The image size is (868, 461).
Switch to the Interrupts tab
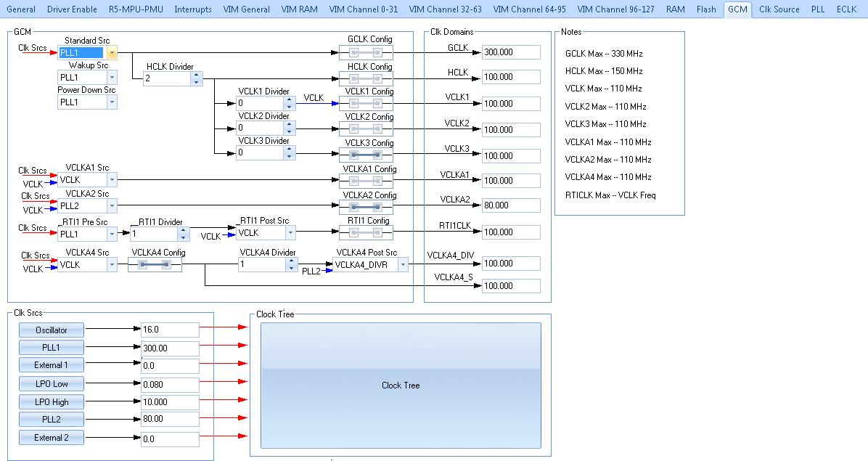point(192,9)
